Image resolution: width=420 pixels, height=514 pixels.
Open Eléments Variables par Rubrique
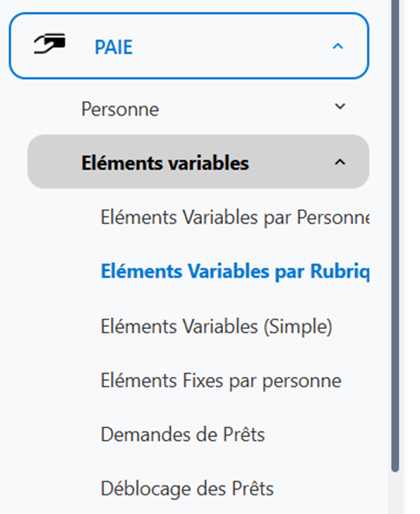click(x=235, y=272)
